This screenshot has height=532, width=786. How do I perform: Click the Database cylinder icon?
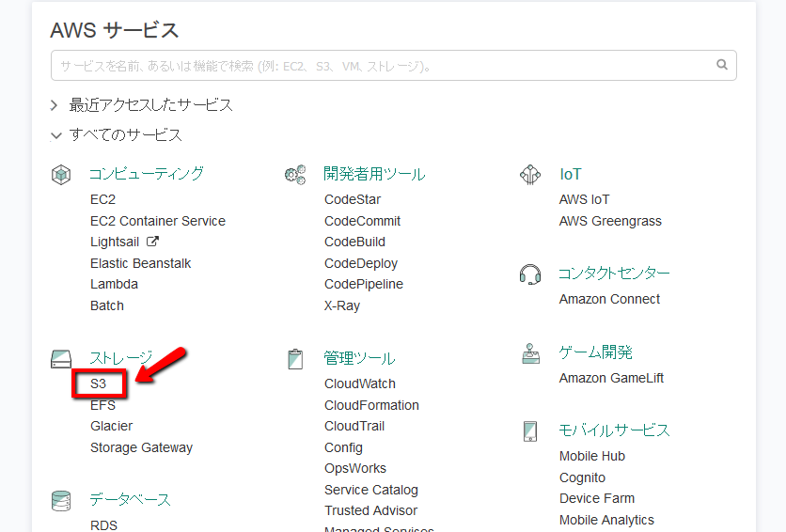point(61,499)
